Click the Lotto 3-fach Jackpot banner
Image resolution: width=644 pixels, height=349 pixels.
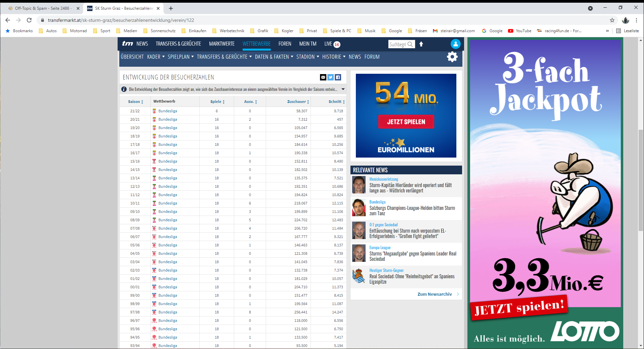coord(545,193)
